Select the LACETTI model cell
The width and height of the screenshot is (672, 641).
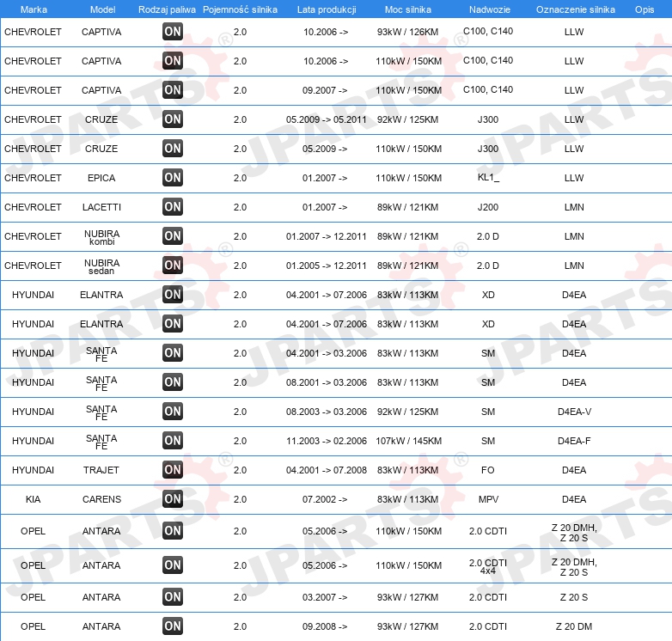coord(101,207)
